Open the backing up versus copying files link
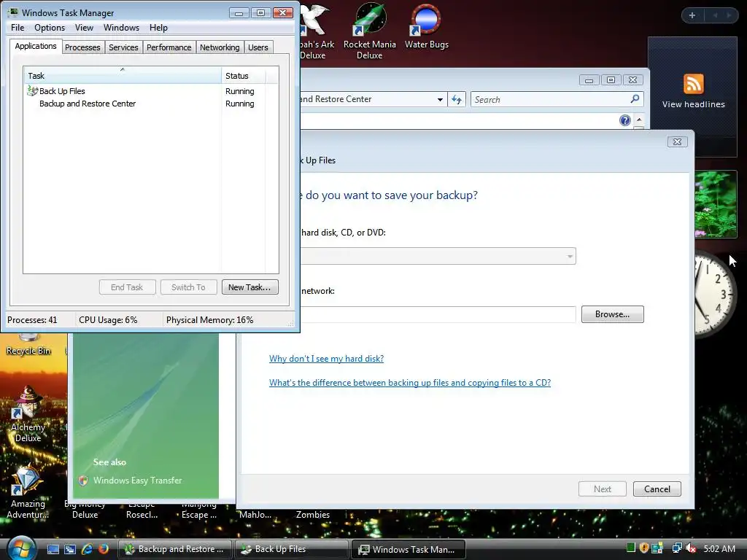747x560 pixels. (410, 383)
